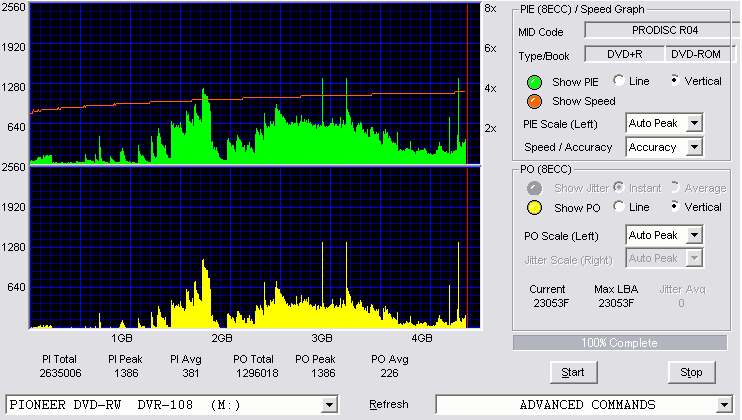Click the green PIE error graph

255,84
